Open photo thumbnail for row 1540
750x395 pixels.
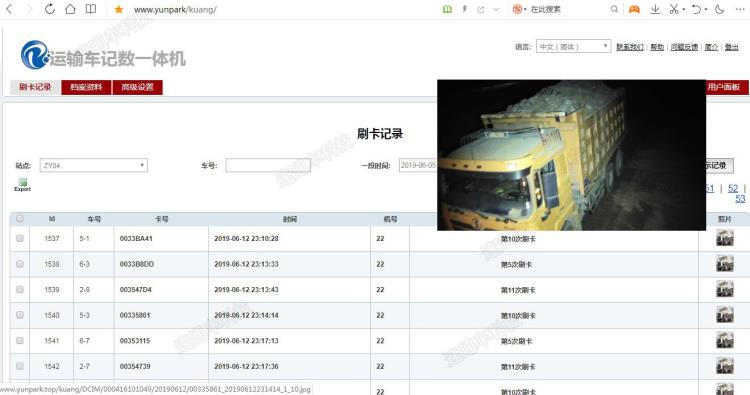pos(725,315)
